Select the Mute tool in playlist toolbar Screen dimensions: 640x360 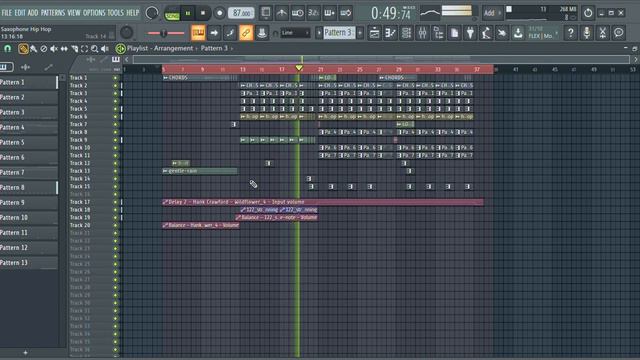[54, 49]
